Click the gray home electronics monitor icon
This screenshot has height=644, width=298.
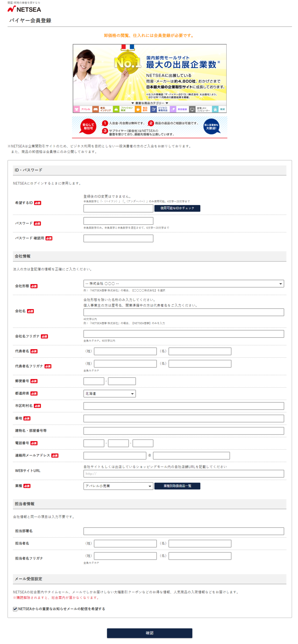[192, 109]
